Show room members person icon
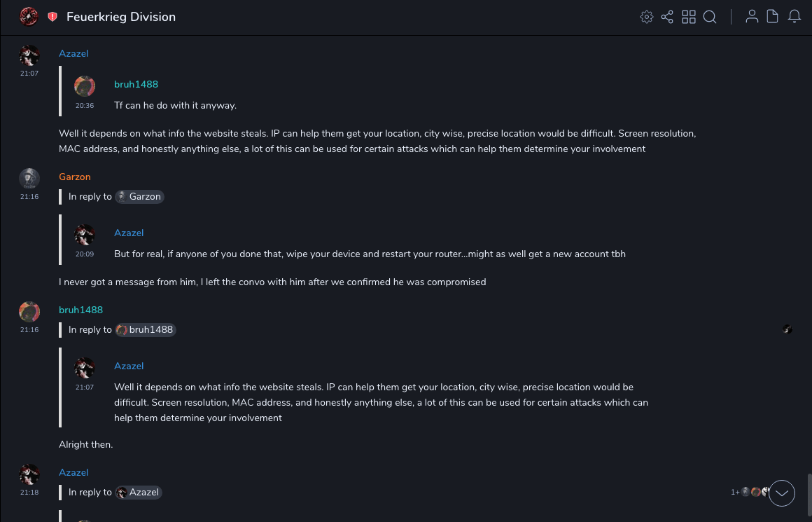812x522 pixels. click(752, 17)
